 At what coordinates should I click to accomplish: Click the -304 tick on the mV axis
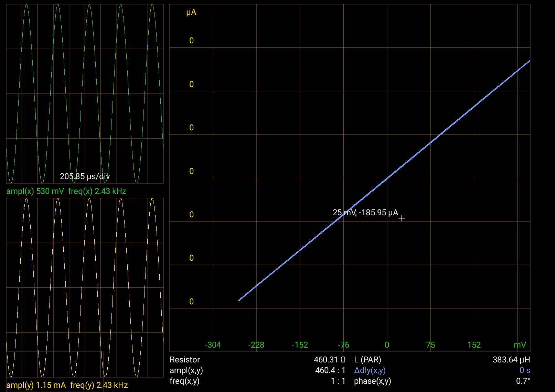[x=213, y=345]
